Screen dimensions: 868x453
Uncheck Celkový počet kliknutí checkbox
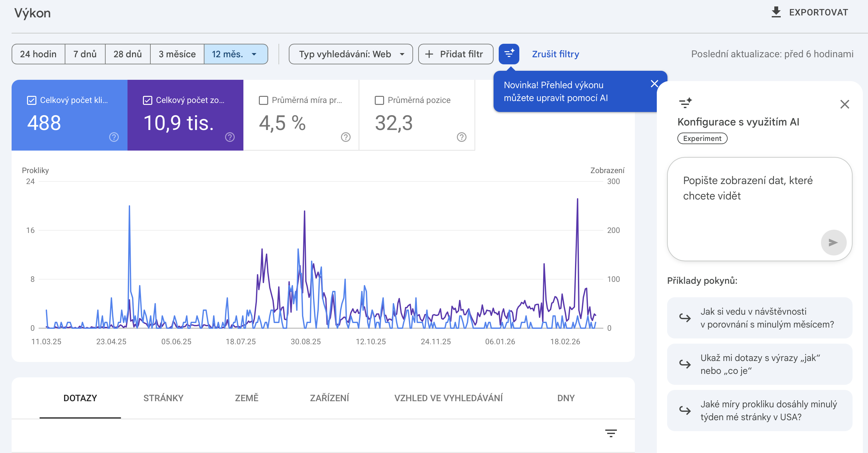click(32, 100)
